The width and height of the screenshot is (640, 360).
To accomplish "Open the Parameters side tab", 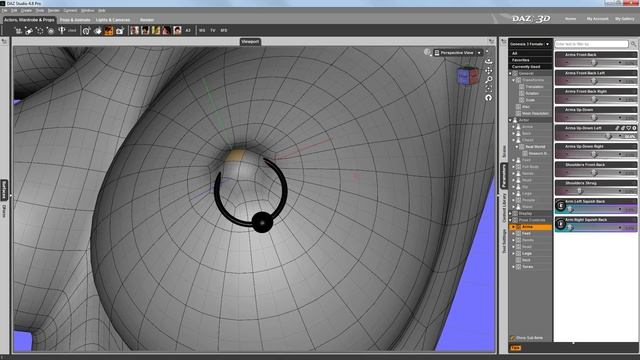I will coord(504,176).
